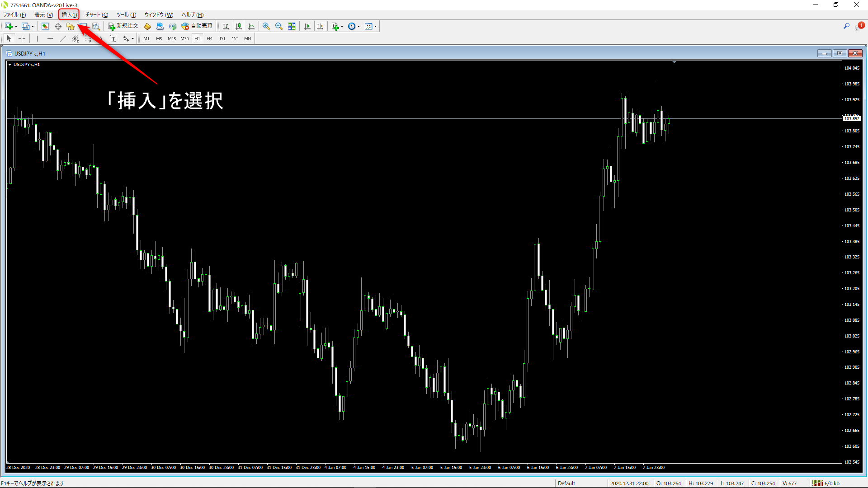868x488 pixels.
Task: Select the Equidistant Channel tool
Action: (x=75, y=39)
